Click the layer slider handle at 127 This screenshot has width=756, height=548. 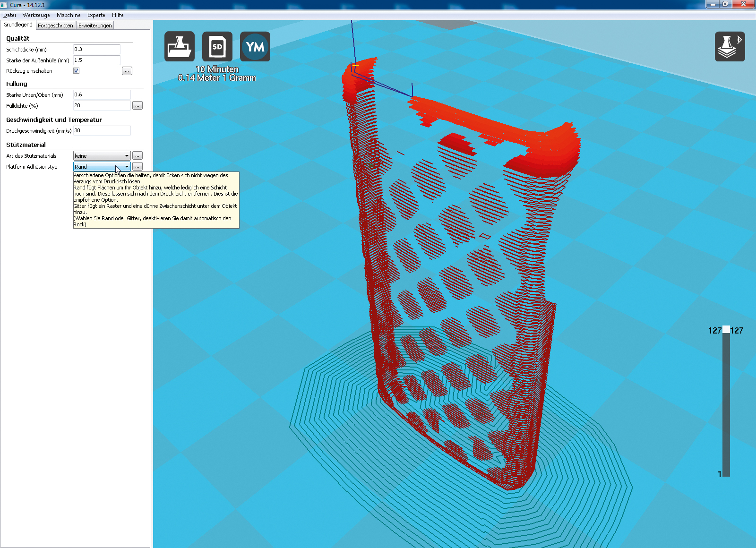[x=726, y=330]
